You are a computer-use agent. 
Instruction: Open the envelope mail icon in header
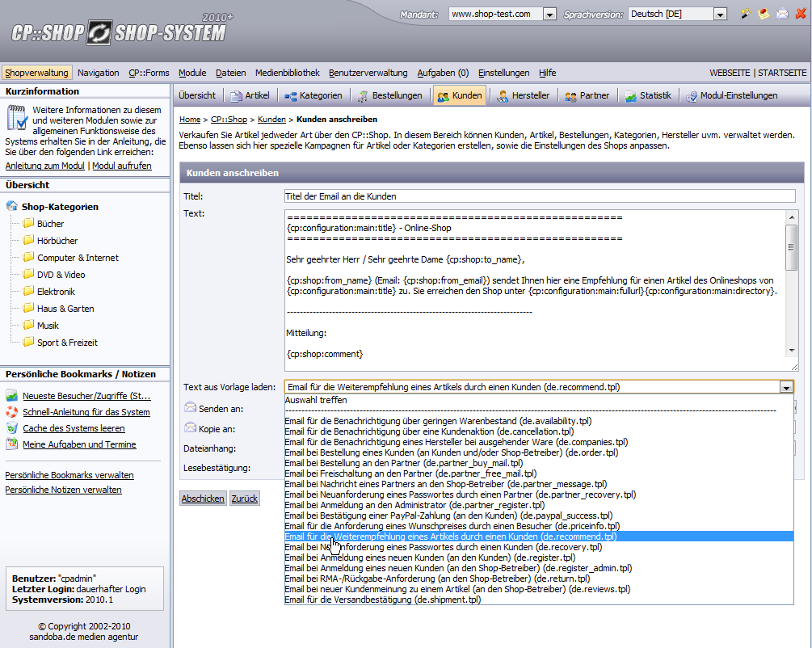[782, 14]
